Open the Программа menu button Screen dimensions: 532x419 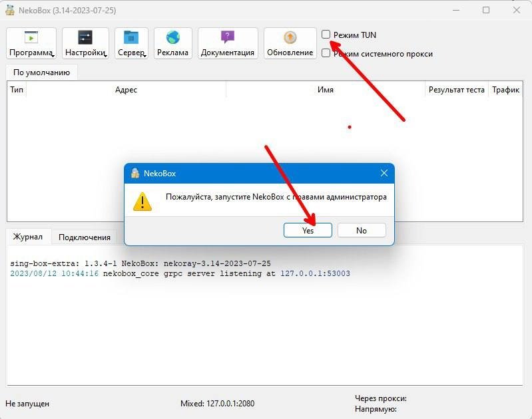pyautogui.click(x=31, y=43)
